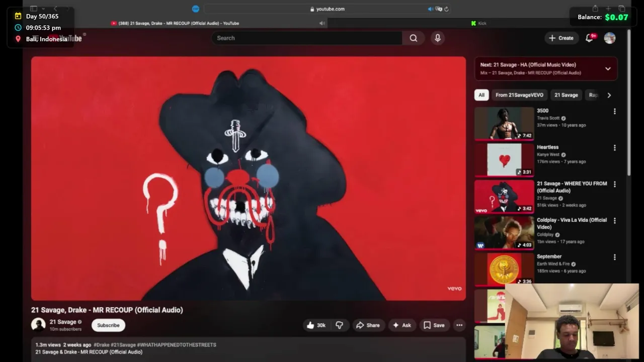Play Coldplay Viva La Vida thumbnail
Screen dimensions: 644x362
[504, 232]
